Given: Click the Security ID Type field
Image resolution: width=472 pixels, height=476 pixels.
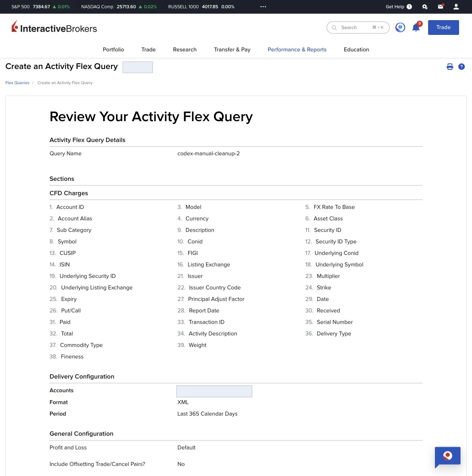Looking at the screenshot, I should pyautogui.click(x=336, y=242).
